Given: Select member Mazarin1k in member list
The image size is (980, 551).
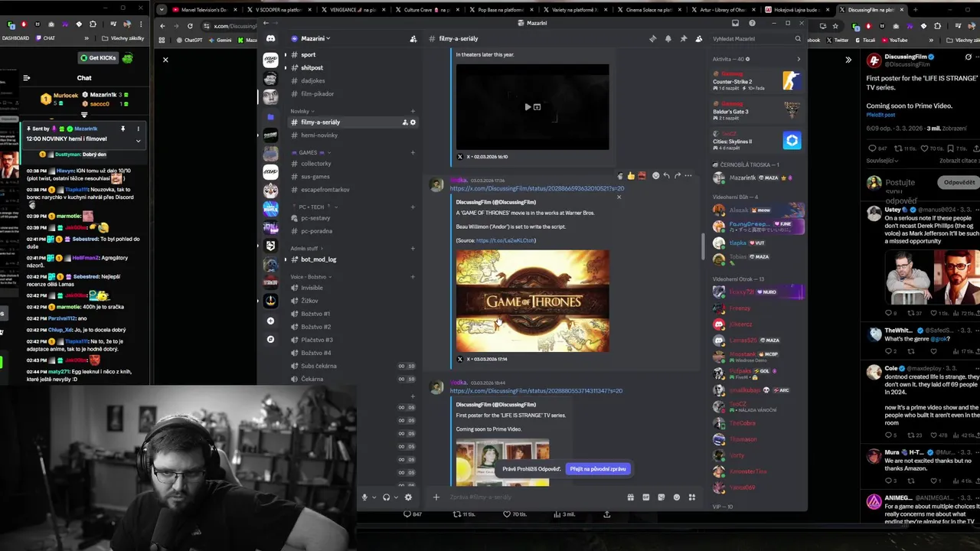Looking at the screenshot, I should [x=756, y=178].
